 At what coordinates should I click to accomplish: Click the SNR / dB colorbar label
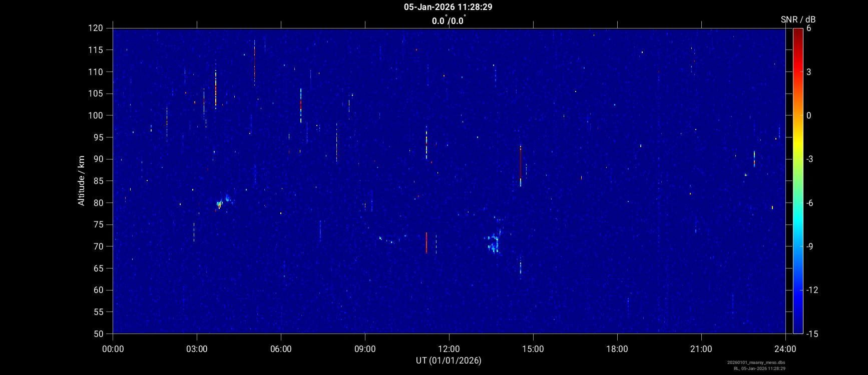798,19
